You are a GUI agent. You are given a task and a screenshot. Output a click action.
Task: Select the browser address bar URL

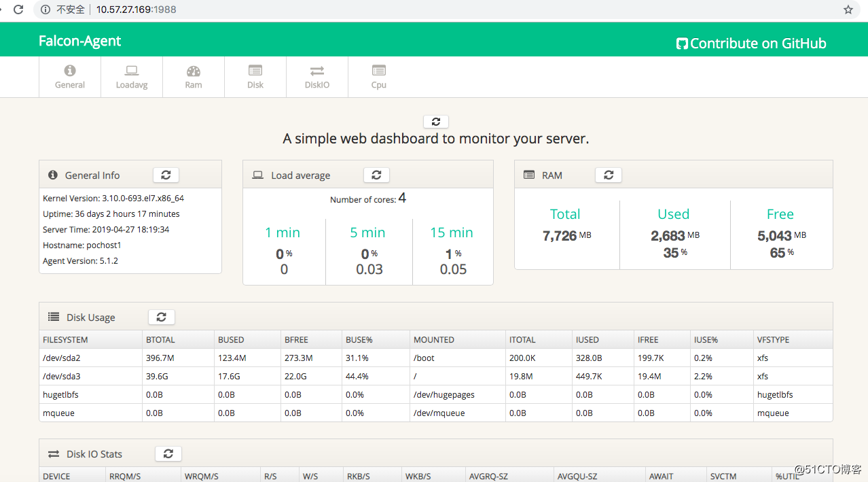click(x=137, y=10)
